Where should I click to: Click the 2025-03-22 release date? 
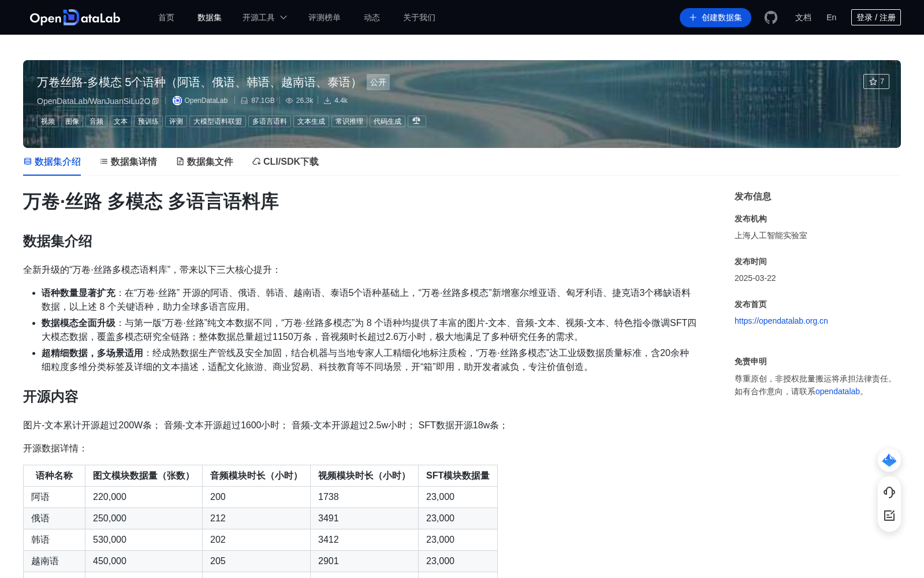pos(755,278)
